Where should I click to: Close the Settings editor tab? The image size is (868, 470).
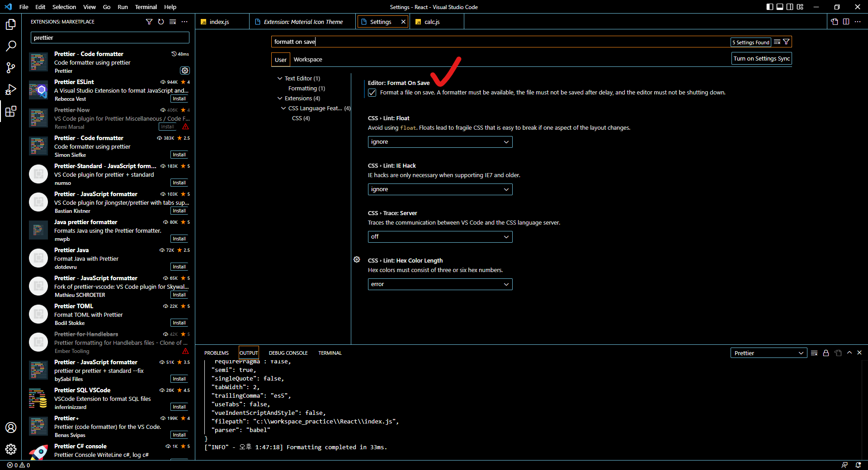coord(403,22)
